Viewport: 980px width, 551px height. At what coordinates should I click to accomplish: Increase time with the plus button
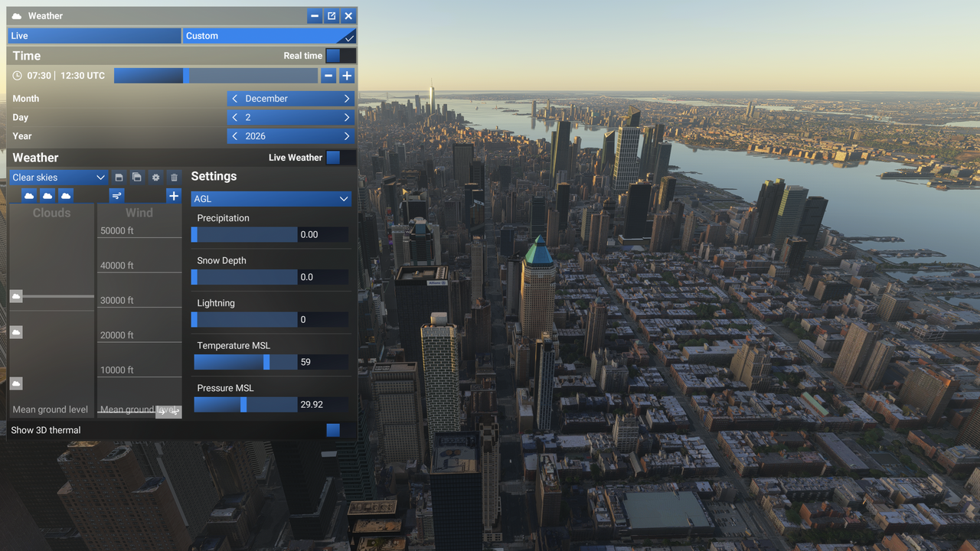tap(347, 76)
